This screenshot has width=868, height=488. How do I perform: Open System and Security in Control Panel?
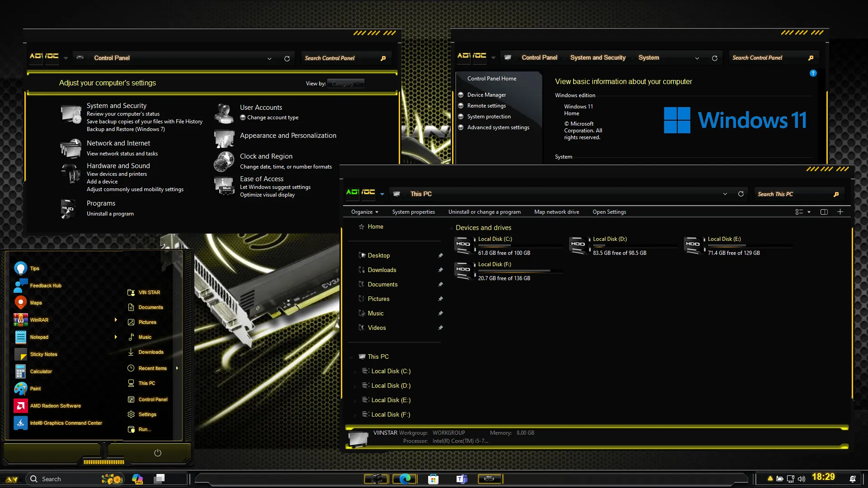(x=117, y=105)
